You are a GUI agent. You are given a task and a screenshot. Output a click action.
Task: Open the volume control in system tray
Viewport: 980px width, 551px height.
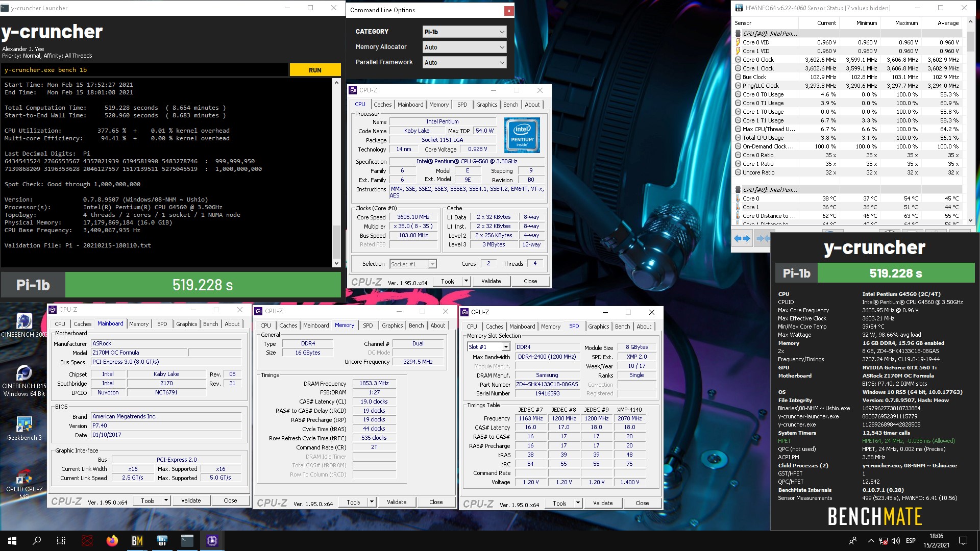pos(896,541)
